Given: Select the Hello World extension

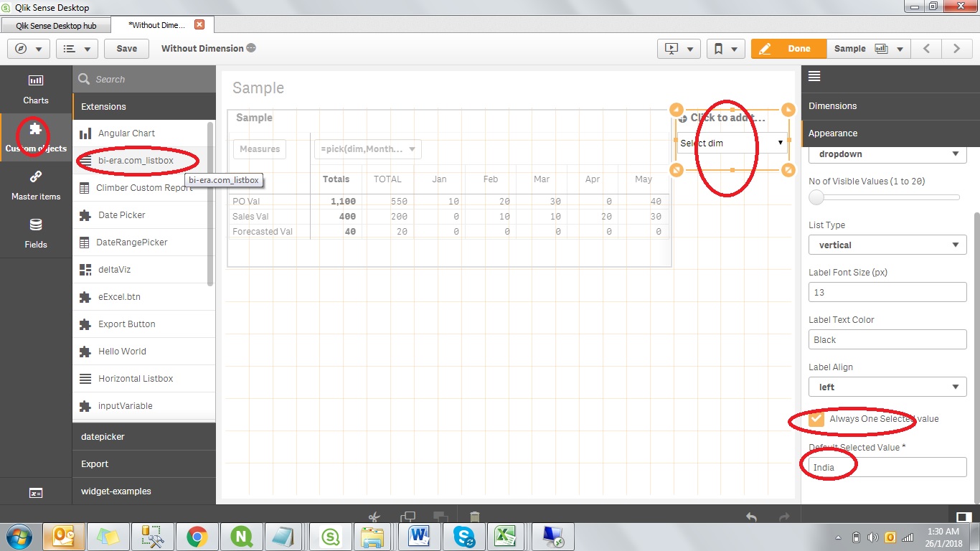Looking at the screenshot, I should click(140, 352).
